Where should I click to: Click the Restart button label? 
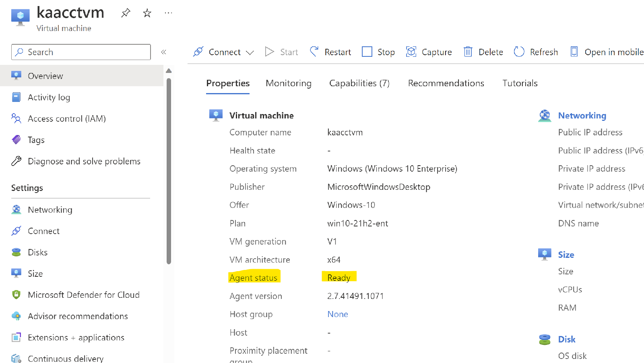pos(338,52)
